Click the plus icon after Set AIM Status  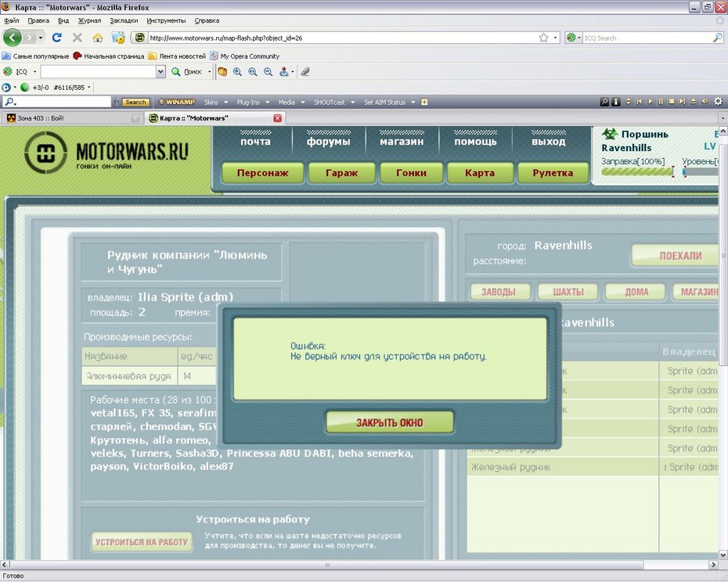(424, 102)
